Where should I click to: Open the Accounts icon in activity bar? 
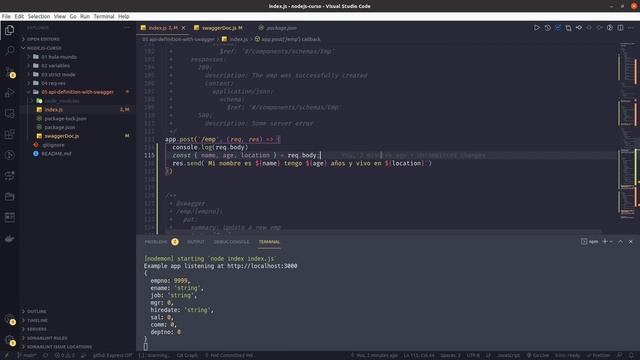9,319
